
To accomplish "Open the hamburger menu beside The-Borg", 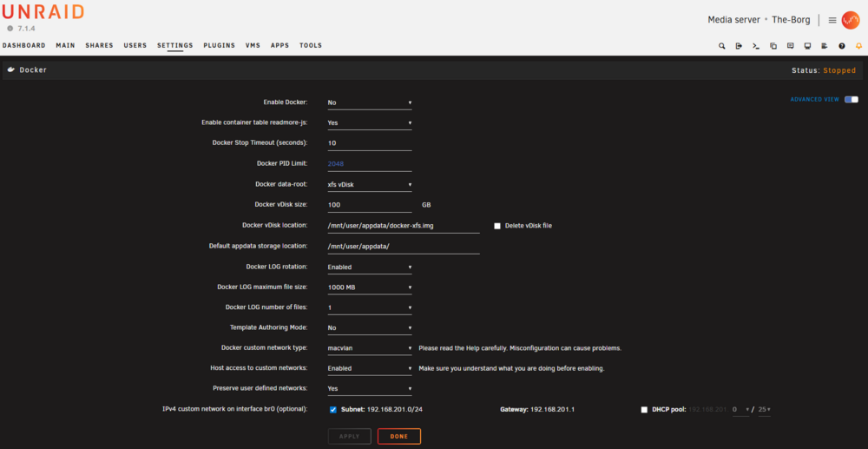I will pos(832,20).
